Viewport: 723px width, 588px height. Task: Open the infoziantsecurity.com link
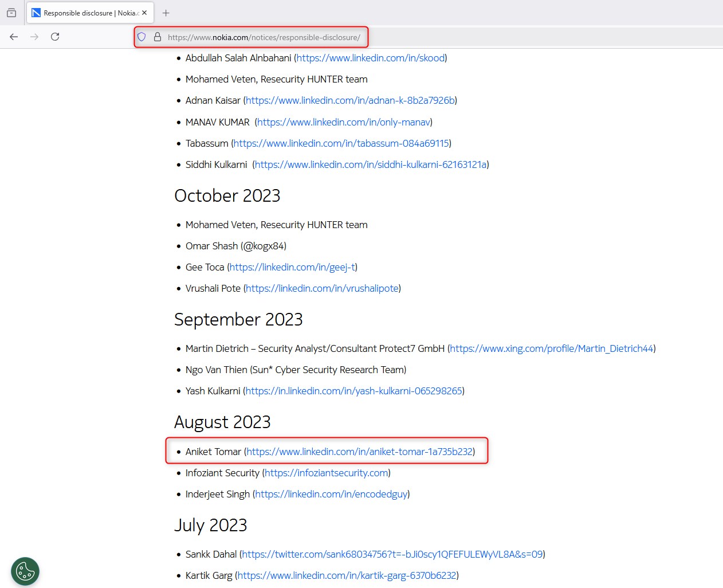tap(327, 473)
